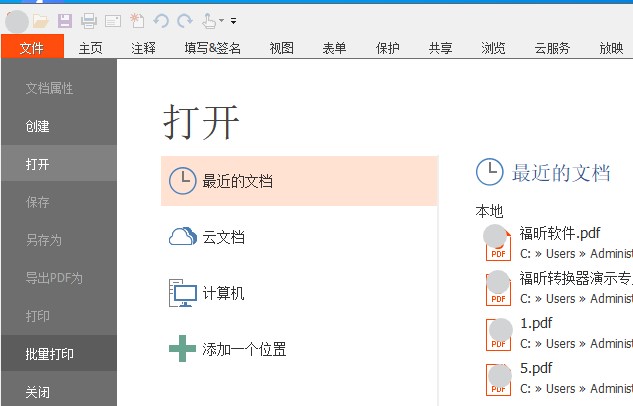Switch to the 共享 tab
The width and height of the screenshot is (633, 406).
(x=440, y=48)
